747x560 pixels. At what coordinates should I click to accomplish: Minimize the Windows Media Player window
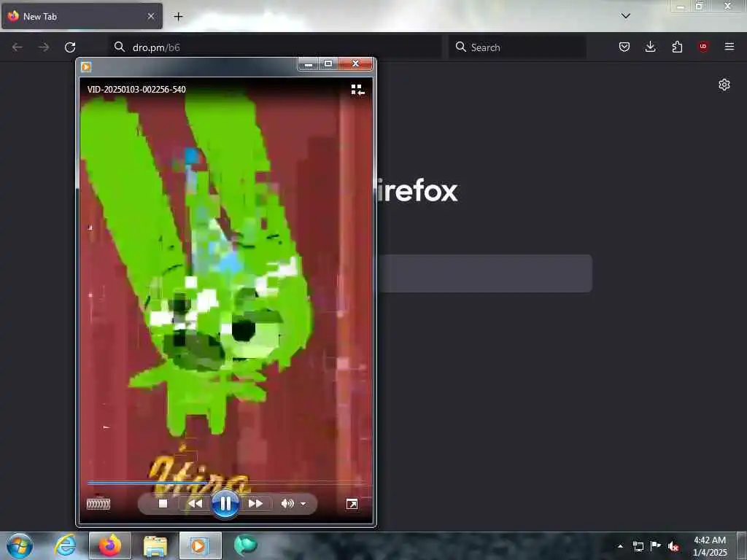[309, 64]
